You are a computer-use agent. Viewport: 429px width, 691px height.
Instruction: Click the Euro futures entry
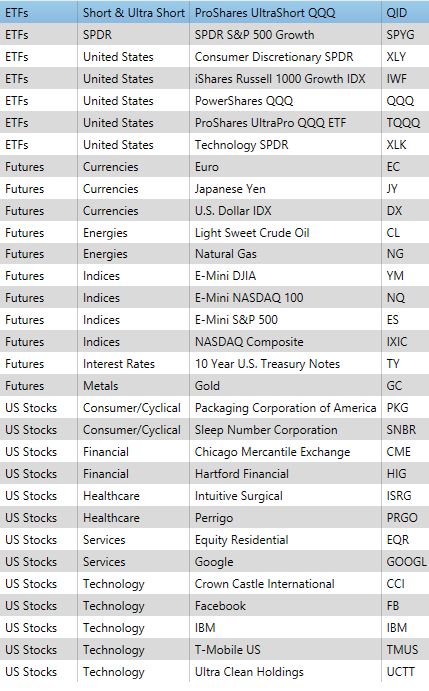(207, 167)
